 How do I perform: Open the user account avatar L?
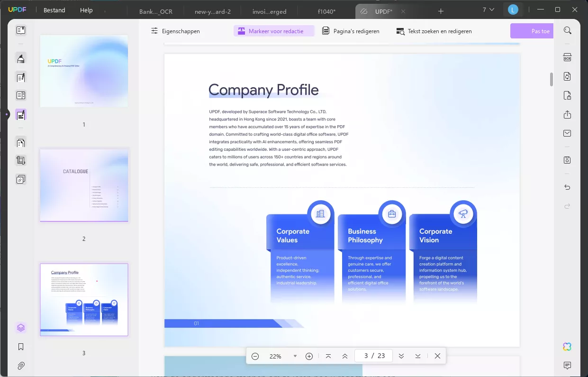point(513,9)
